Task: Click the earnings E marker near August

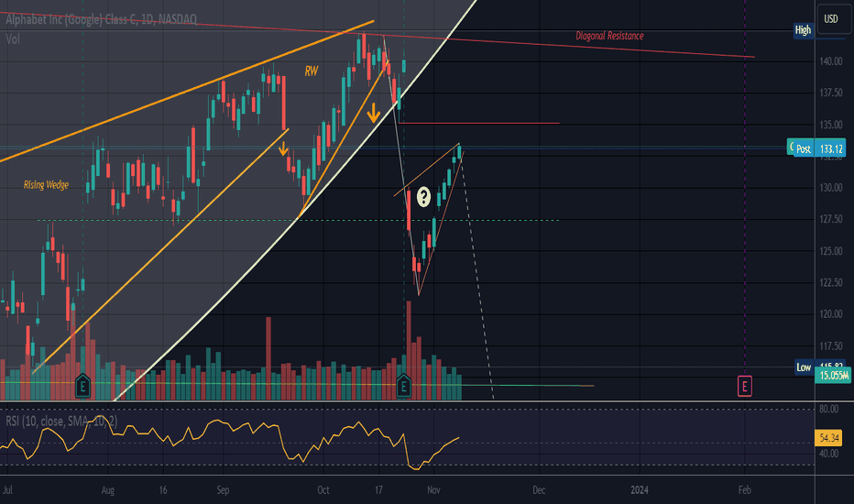Action: click(x=82, y=386)
